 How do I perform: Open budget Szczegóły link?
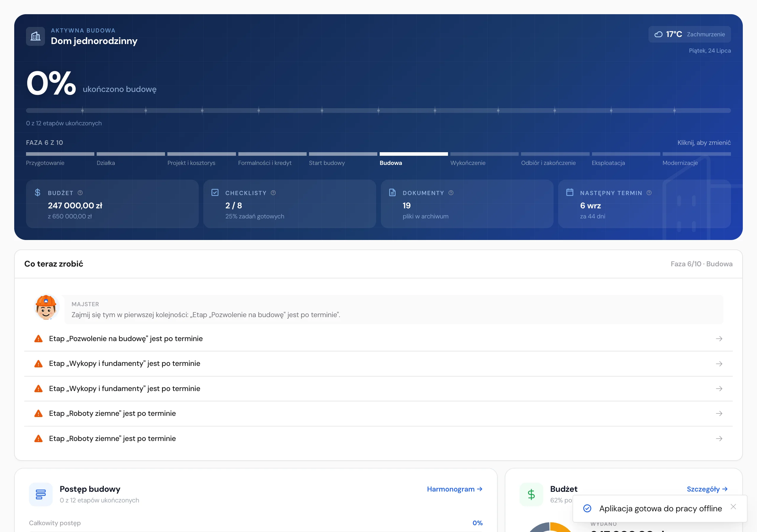pos(707,489)
